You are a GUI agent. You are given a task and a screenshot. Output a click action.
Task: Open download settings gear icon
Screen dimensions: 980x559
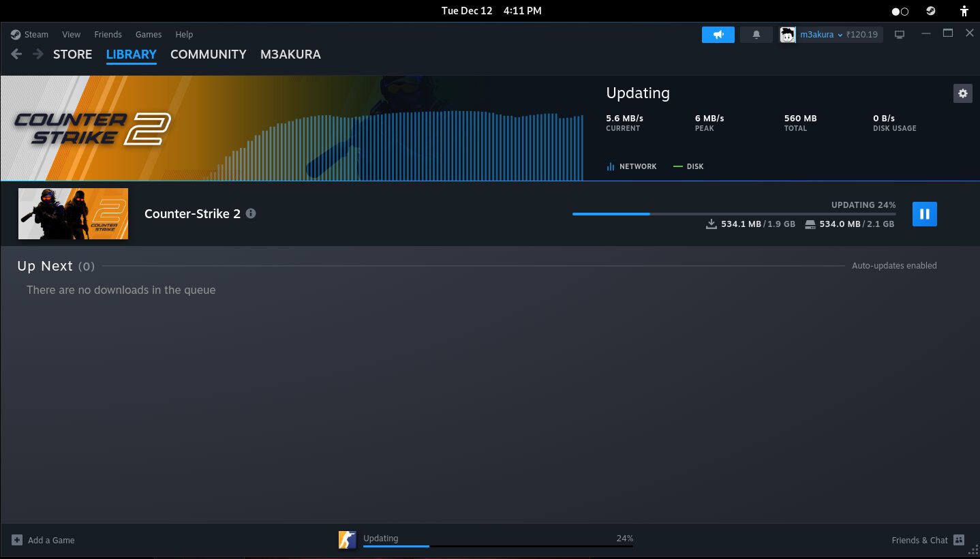click(962, 93)
